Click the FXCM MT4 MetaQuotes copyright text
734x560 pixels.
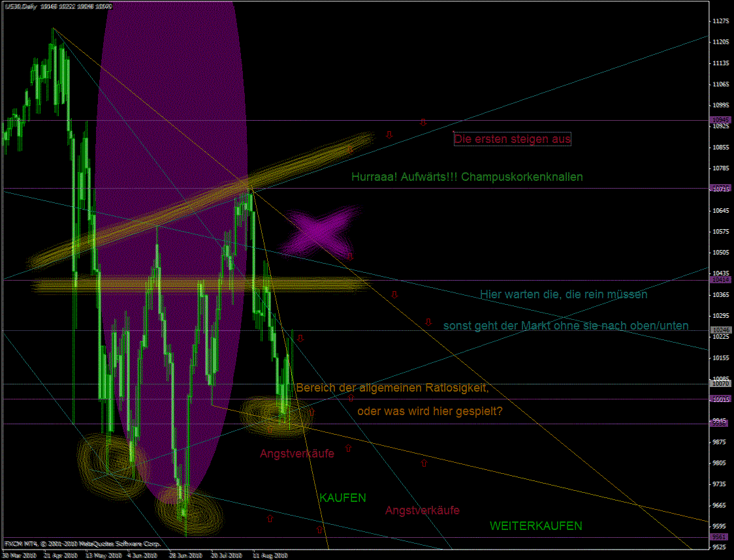point(83,544)
